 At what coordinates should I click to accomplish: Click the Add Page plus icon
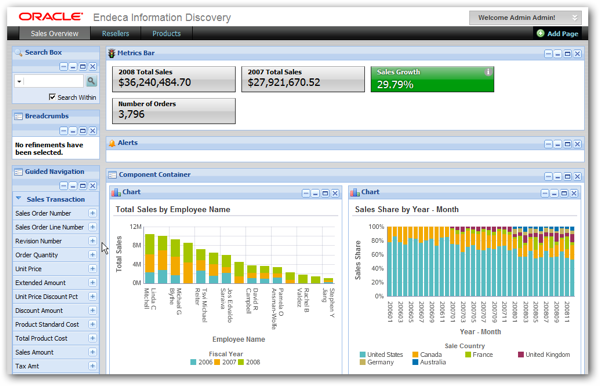(x=540, y=33)
